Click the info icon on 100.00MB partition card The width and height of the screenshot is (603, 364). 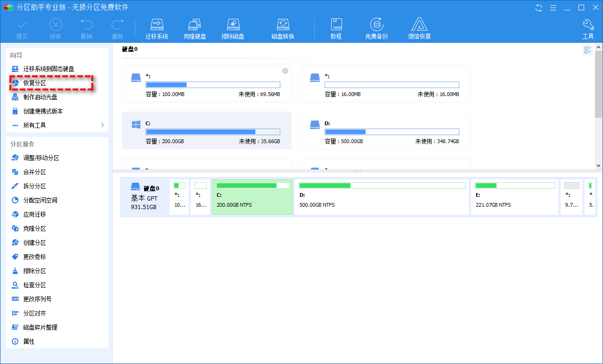[x=285, y=71]
